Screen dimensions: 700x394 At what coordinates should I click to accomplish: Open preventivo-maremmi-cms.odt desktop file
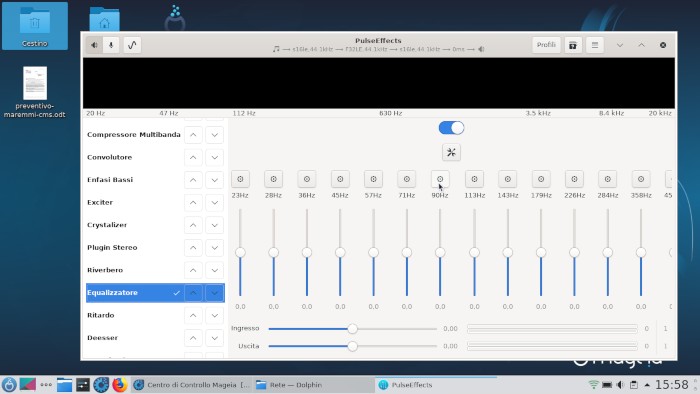coord(34,92)
